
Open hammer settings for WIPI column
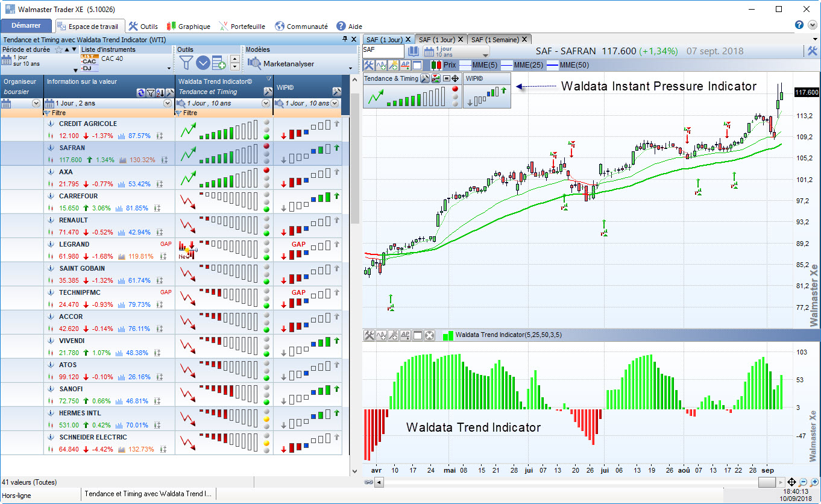(336, 92)
